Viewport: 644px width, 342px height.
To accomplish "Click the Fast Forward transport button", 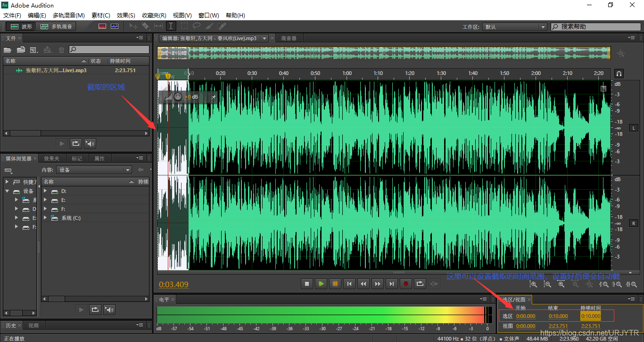I will 378,284.
